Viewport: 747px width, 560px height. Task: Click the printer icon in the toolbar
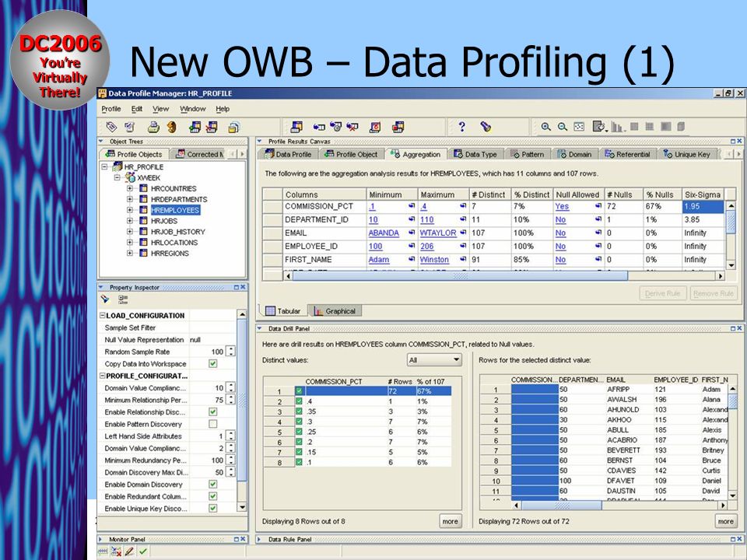[153, 127]
